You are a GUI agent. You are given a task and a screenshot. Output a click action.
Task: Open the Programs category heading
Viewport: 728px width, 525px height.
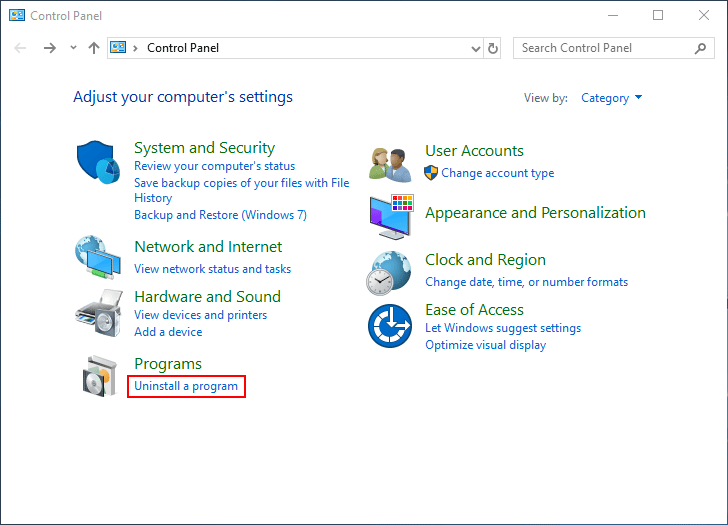168,364
